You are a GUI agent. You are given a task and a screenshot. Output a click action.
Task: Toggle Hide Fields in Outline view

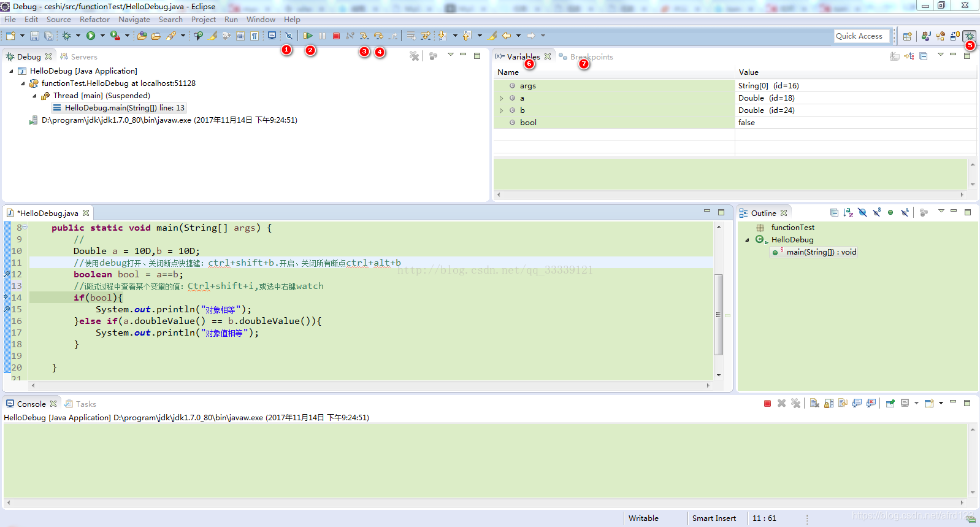pyautogui.click(x=862, y=213)
